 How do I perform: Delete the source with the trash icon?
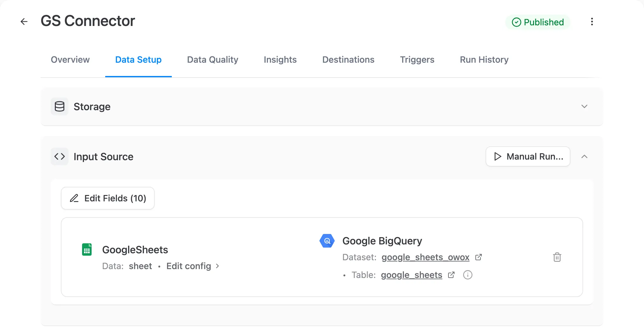coord(557,257)
